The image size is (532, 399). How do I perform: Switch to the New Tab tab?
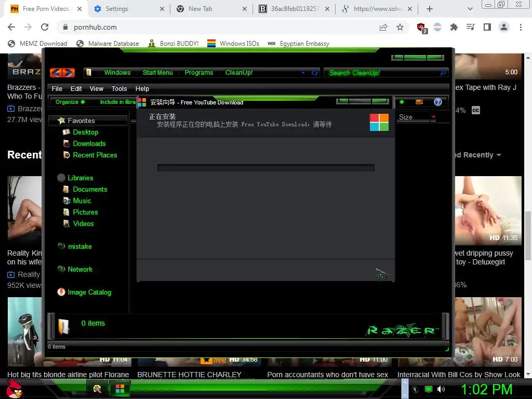[211, 9]
